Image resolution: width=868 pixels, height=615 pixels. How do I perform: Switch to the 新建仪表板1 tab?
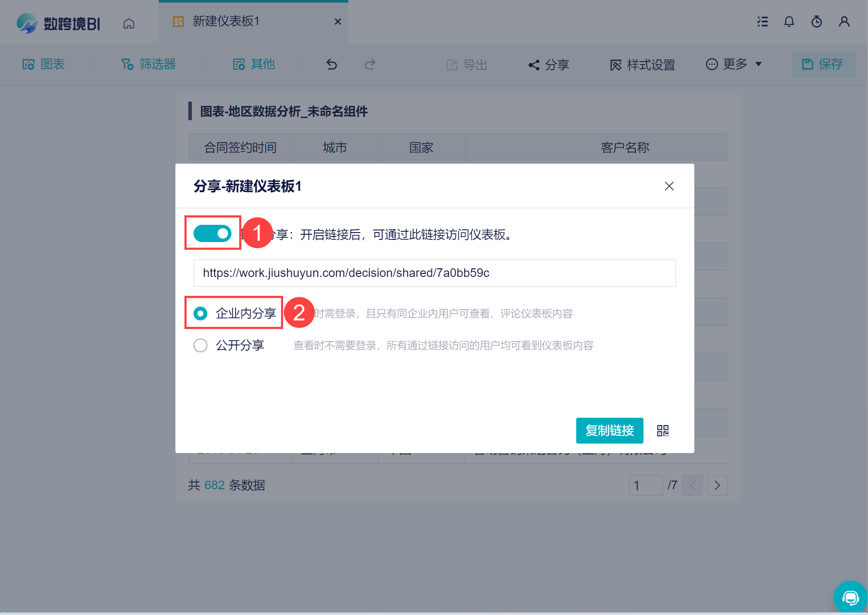coord(226,22)
